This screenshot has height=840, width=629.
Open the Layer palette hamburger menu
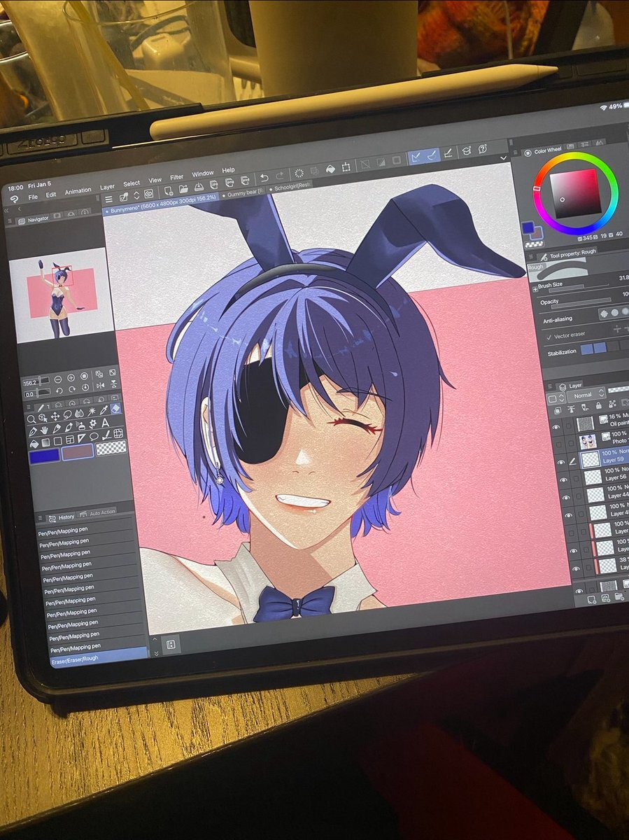[x=551, y=386]
